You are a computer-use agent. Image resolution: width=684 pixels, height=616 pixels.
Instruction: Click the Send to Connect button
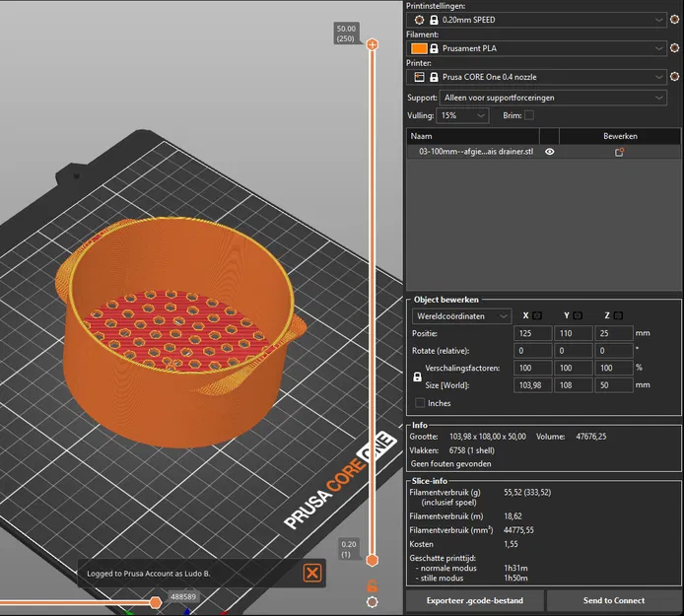(613, 600)
